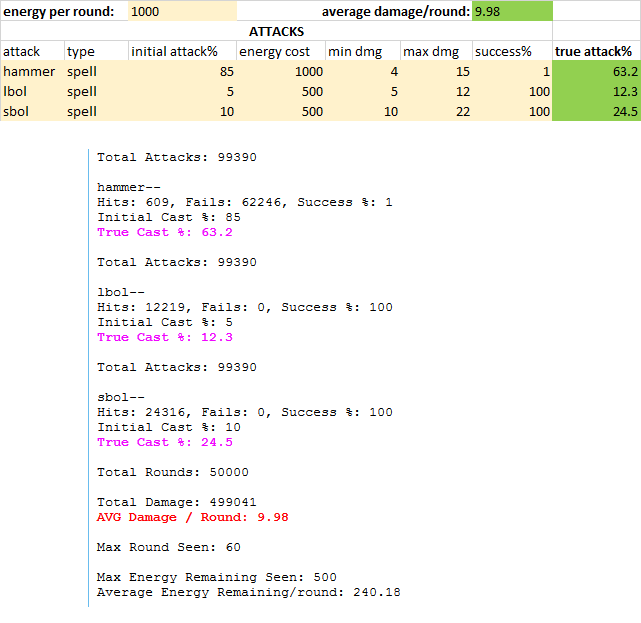641x623 pixels.
Task: Select the ATTACKS header cell
Action: click(x=276, y=31)
